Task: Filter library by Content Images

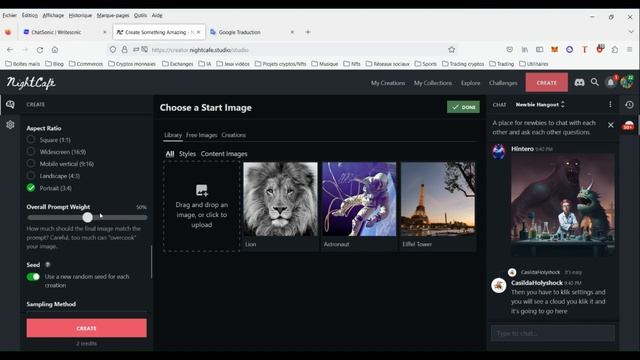Action: pyautogui.click(x=224, y=154)
